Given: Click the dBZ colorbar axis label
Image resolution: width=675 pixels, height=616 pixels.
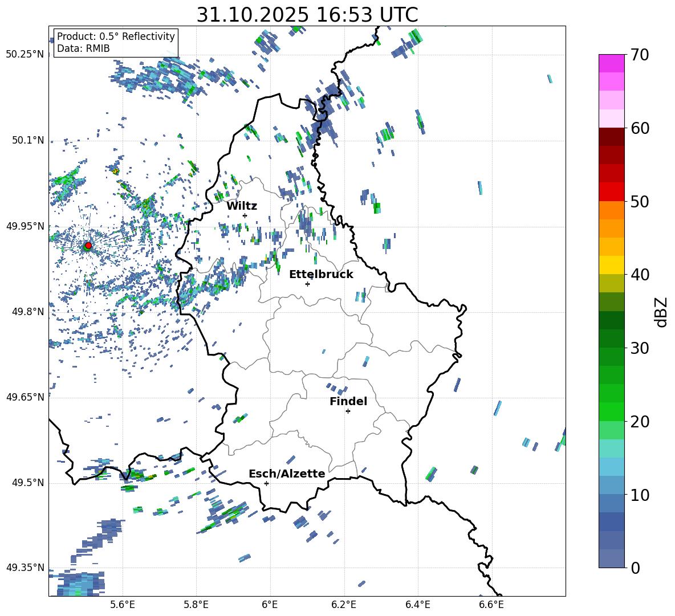Looking at the screenshot, I should pyautogui.click(x=661, y=312).
